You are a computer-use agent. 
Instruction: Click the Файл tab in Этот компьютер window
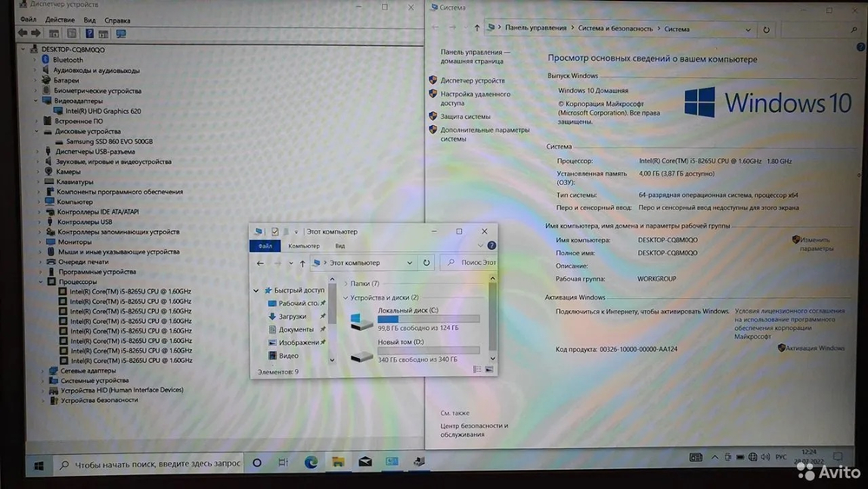tap(265, 246)
